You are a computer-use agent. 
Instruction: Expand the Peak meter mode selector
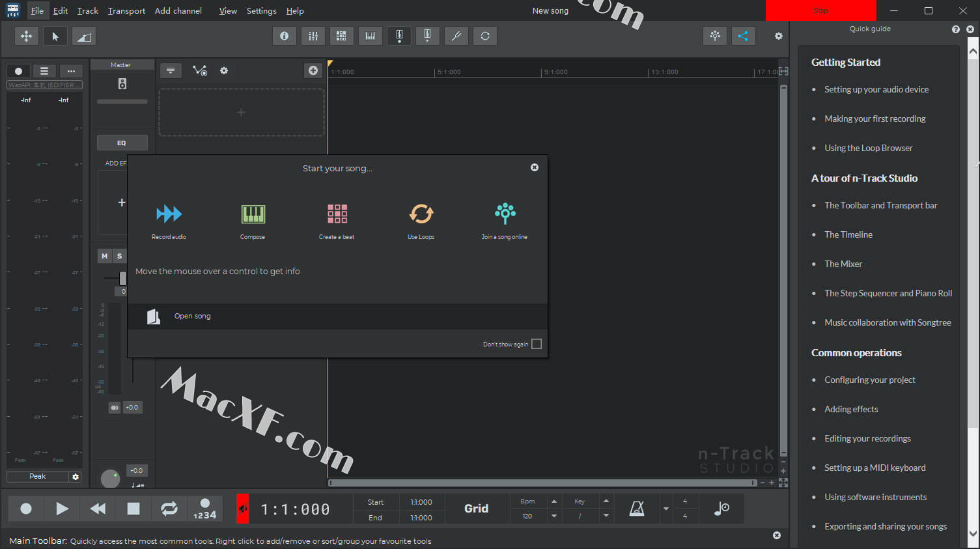(38, 477)
